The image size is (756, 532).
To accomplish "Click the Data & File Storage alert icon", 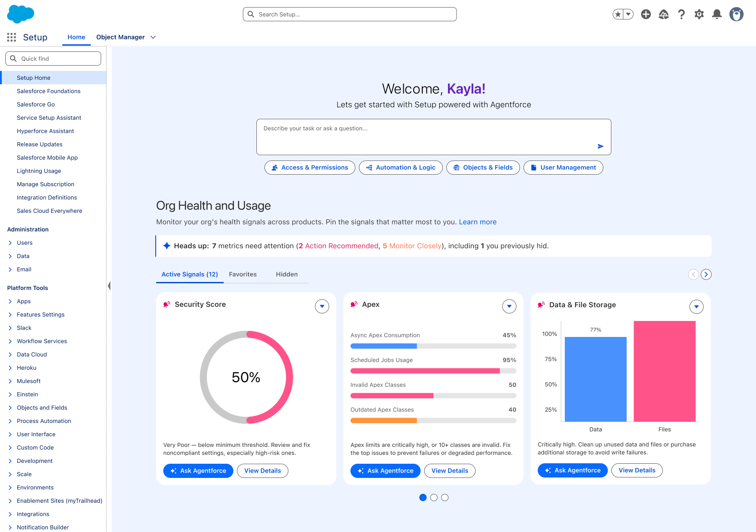I will 541,305.
